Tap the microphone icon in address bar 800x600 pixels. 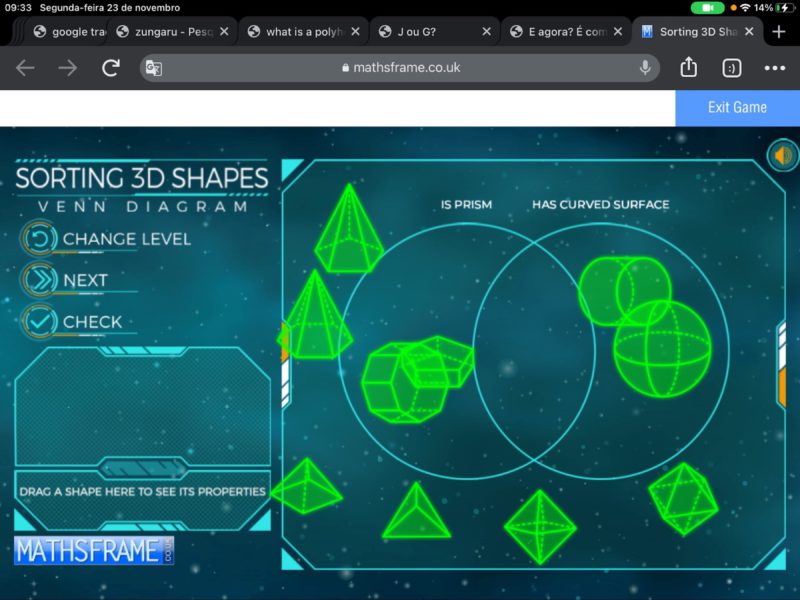point(645,68)
